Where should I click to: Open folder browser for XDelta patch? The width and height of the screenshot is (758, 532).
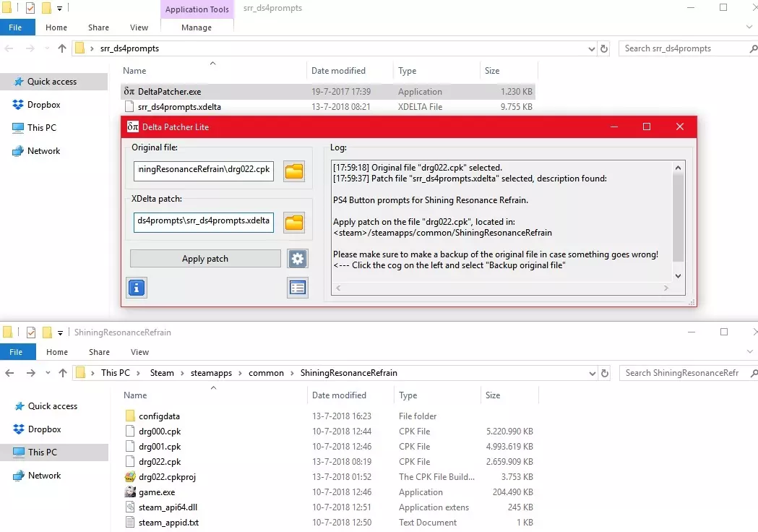(x=294, y=223)
